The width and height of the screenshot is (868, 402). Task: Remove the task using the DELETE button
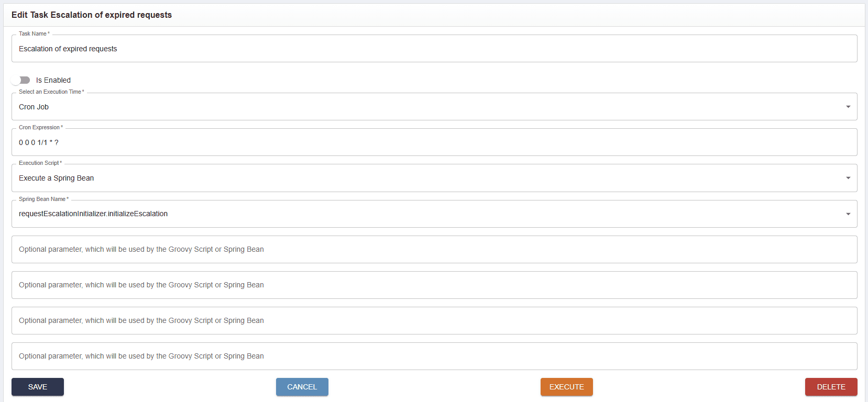tap(831, 387)
